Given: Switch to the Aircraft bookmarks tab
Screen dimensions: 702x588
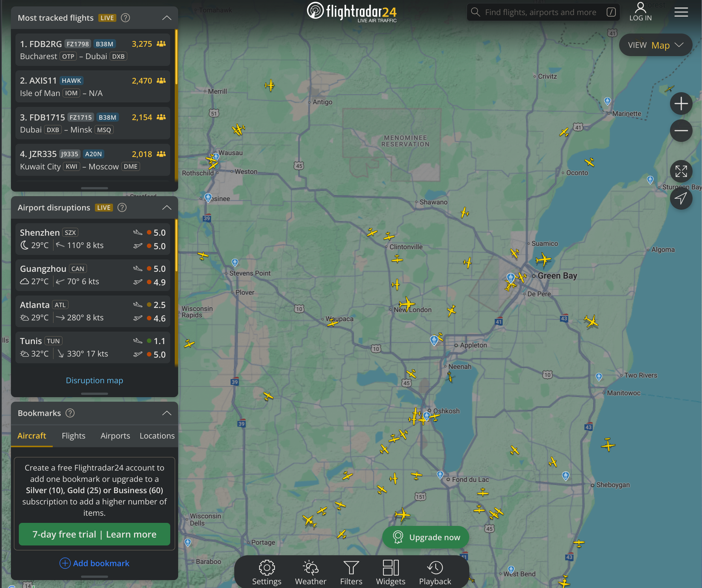Looking at the screenshot, I should [32, 436].
